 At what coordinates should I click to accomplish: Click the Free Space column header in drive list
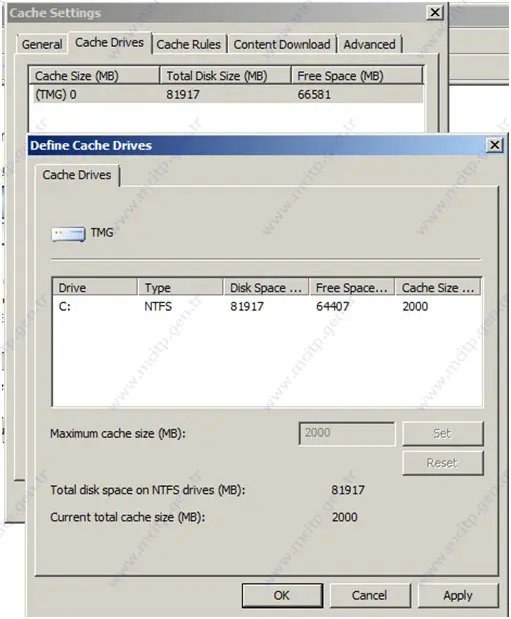coord(352,287)
